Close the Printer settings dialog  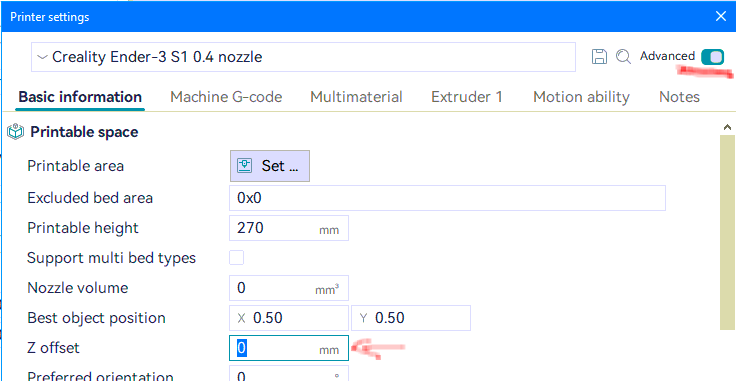coord(721,16)
